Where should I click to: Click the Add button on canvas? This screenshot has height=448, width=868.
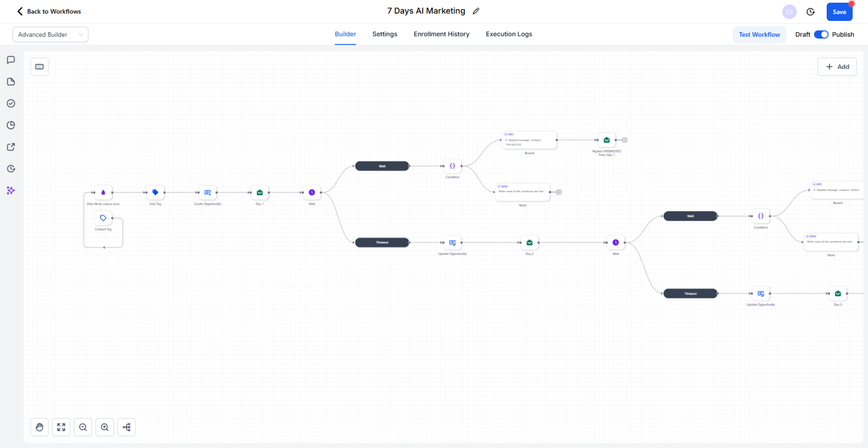tap(837, 67)
